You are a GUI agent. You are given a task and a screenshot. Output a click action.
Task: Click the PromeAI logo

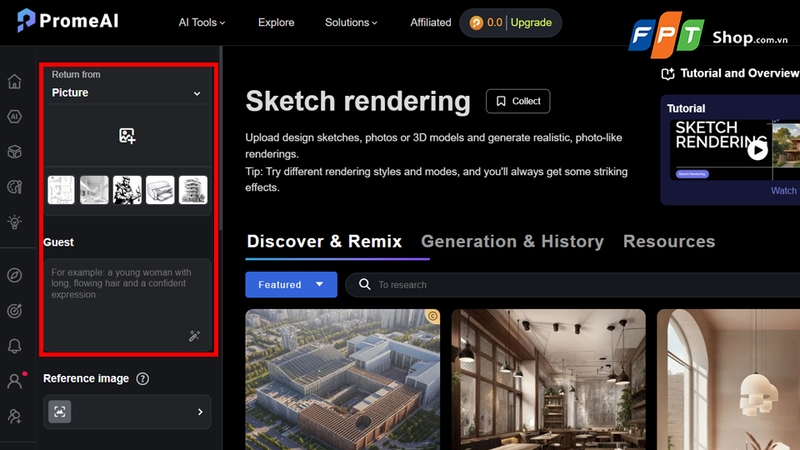[x=67, y=21]
